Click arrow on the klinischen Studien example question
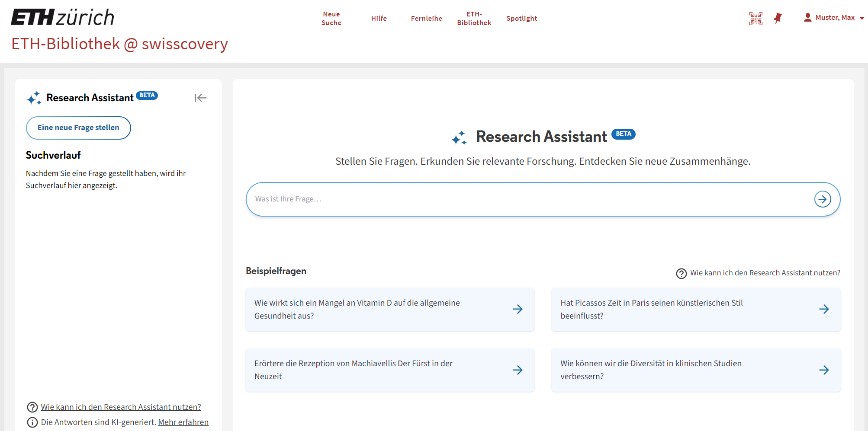This screenshot has height=431, width=868. [x=824, y=370]
